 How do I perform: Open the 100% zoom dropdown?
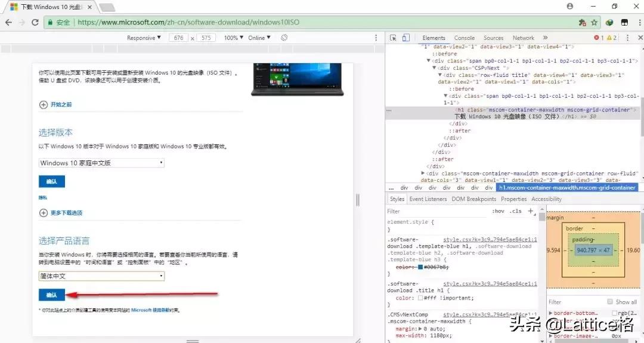(234, 38)
